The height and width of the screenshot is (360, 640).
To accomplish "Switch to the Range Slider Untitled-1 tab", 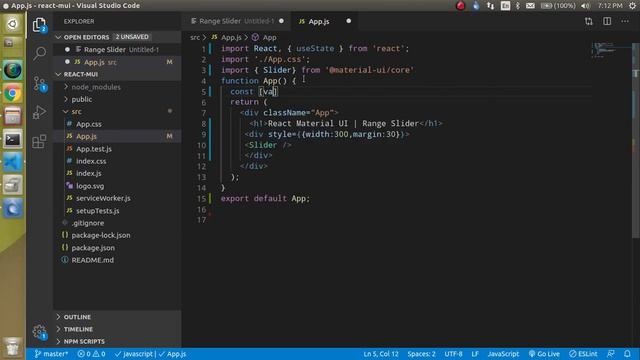I will pyautogui.click(x=237, y=21).
